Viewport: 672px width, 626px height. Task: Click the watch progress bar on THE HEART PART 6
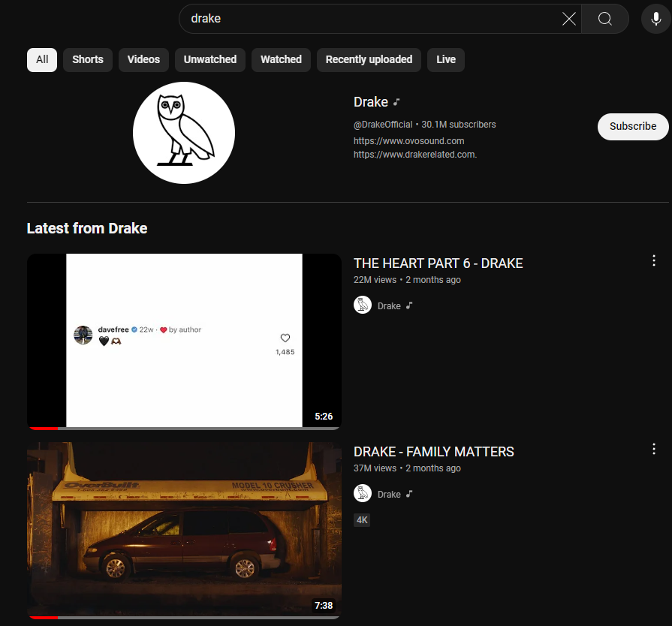tap(184, 429)
